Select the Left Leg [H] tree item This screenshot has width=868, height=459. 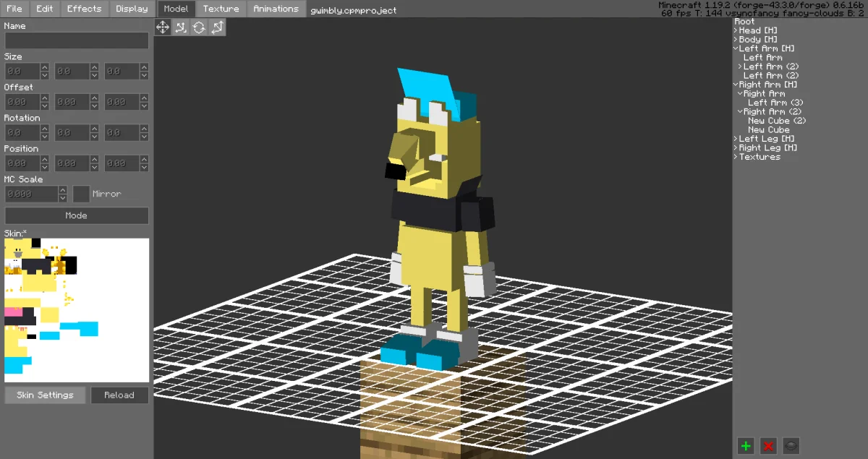click(x=767, y=139)
